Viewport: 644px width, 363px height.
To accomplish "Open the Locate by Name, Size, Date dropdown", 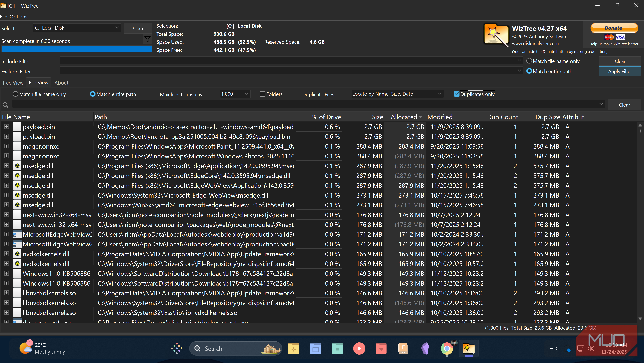I will (397, 94).
